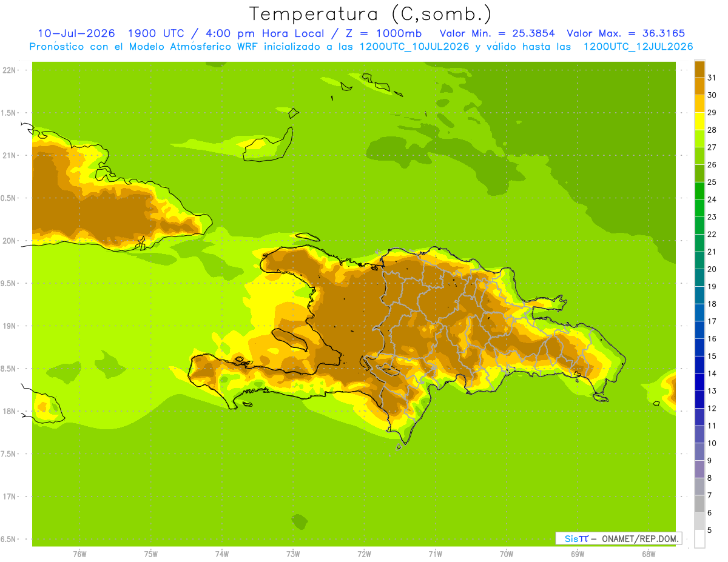Click the '15' legend scale number
Image resolution: width=728 pixels, height=562 pixels.
(x=711, y=356)
